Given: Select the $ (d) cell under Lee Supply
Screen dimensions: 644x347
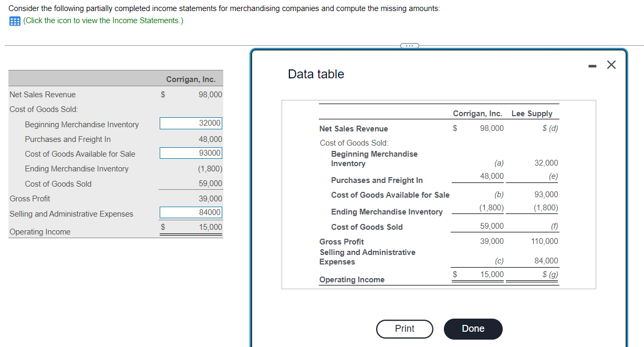Looking at the screenshot, I should pyautogui.click(x=550, y=128).
